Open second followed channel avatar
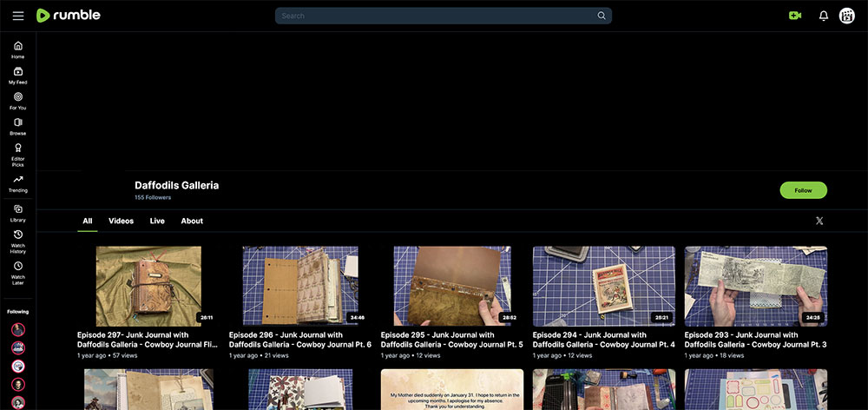 [18, 348]
